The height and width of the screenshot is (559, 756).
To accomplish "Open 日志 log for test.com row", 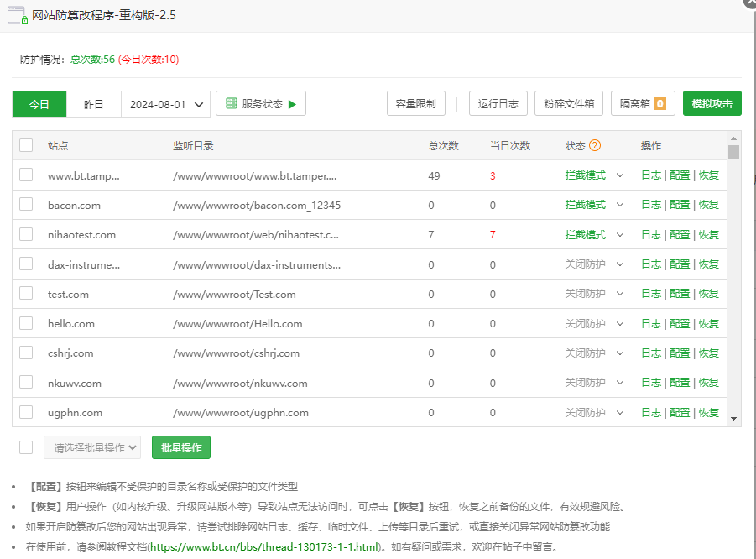I will (651, 294).
